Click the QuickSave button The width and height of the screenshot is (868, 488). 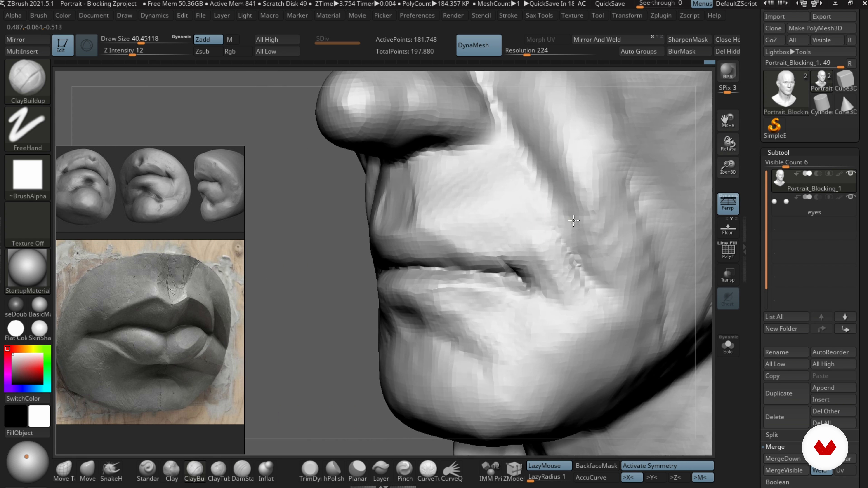[x=610, y=4]
